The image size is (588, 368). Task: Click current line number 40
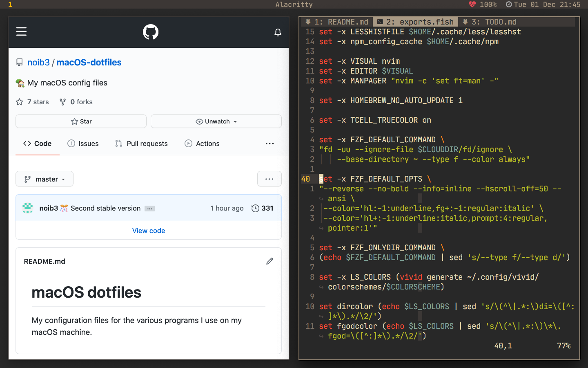(x=306, y=179)
